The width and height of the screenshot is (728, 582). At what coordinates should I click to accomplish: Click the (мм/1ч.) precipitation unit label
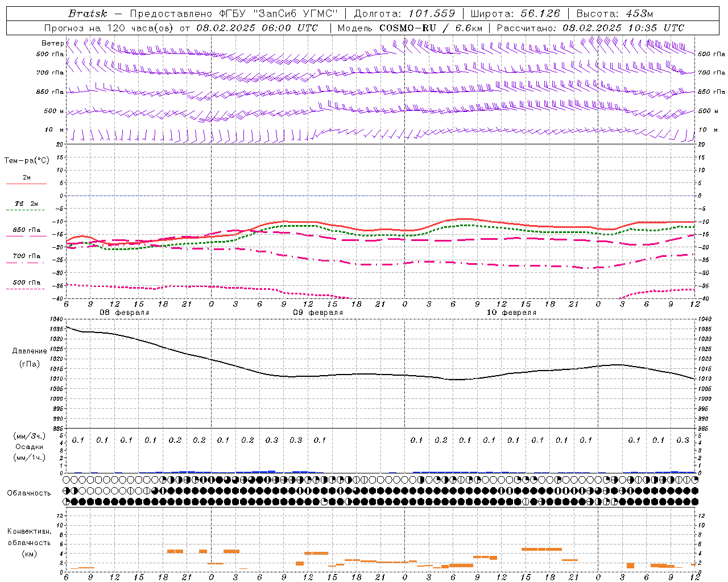30,458
